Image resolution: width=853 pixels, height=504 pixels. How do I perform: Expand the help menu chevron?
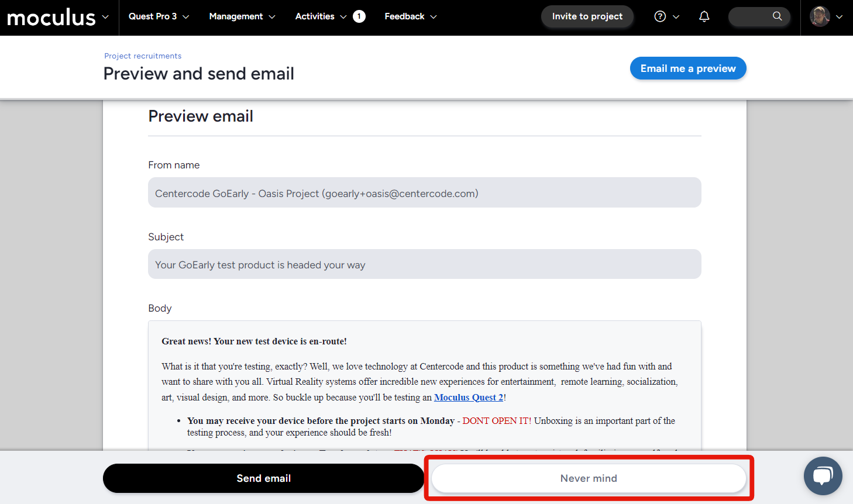pos(676,17)
